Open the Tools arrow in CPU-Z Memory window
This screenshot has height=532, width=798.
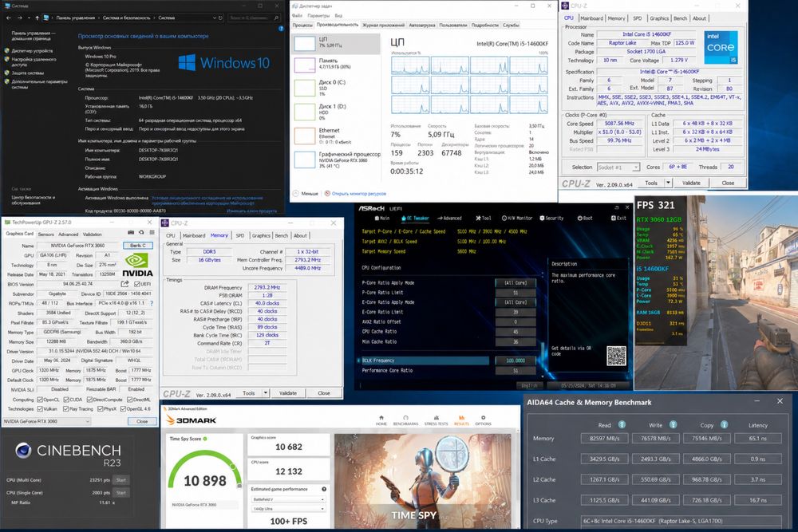265,393
